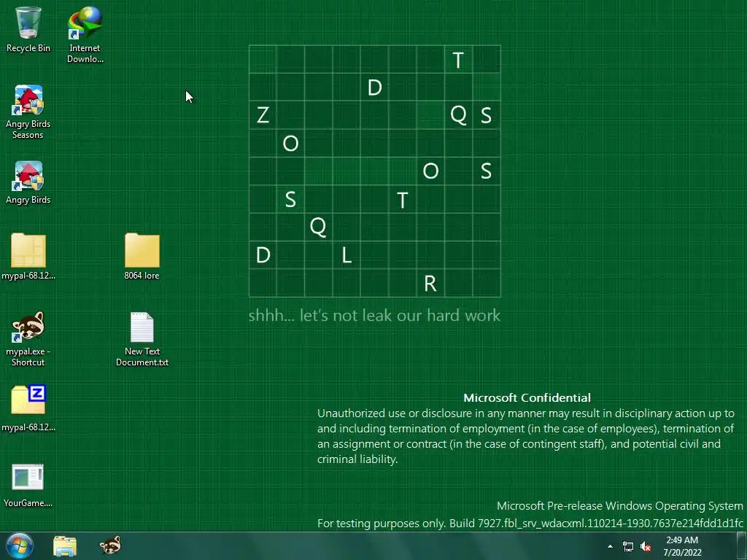Select the Angry Birds shortcut icon

(x=28, y=183)
